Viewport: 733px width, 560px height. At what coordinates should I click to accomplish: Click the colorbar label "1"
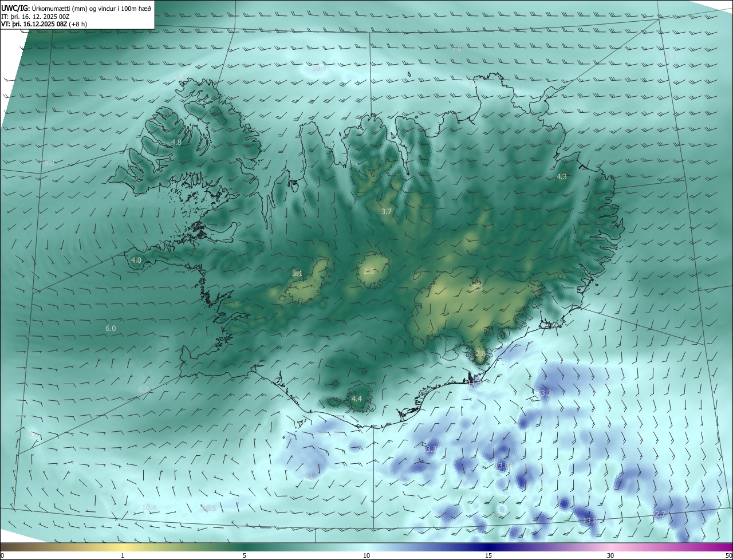[123, 555]
